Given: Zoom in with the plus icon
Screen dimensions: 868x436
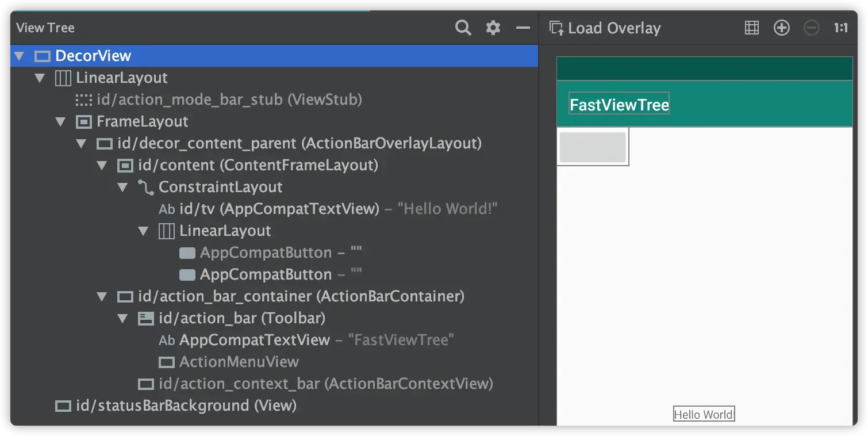Looking at the screenshot, I should [782, 28].
